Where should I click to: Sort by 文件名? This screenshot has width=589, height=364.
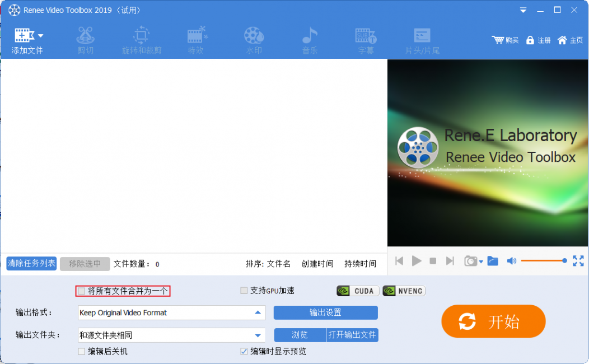tap(278, 264)
